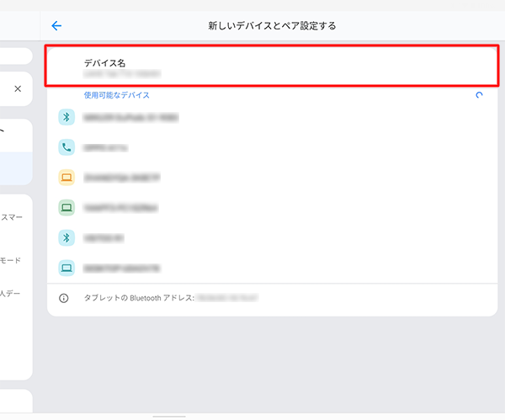Select the first Bluetooth-icon device under 使用可能なデバイス
The image size is (505, 420).
(272, 117)
